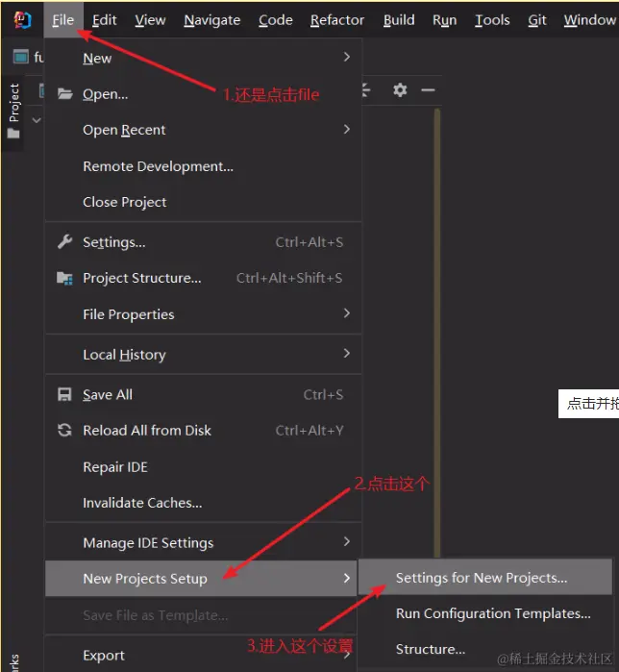Open the File menu
619x672 pixels.
(63, 20)
